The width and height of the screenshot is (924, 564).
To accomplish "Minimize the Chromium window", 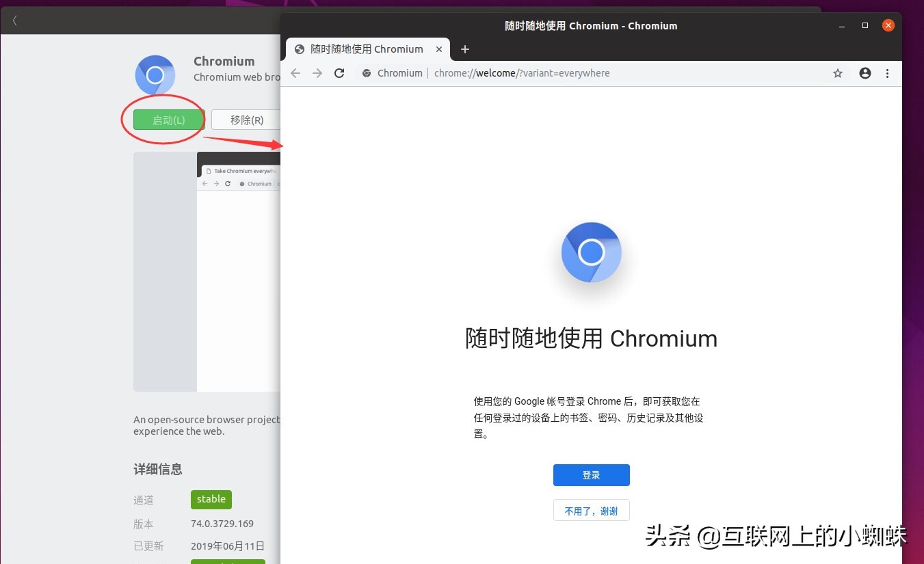I will pos(842,25).
